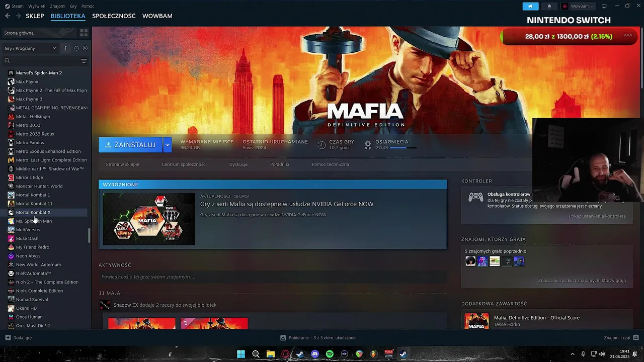Screen dimensions: 644x362
Task: Select the BIBLIOTEKA tab
Action: click(68, 16)
